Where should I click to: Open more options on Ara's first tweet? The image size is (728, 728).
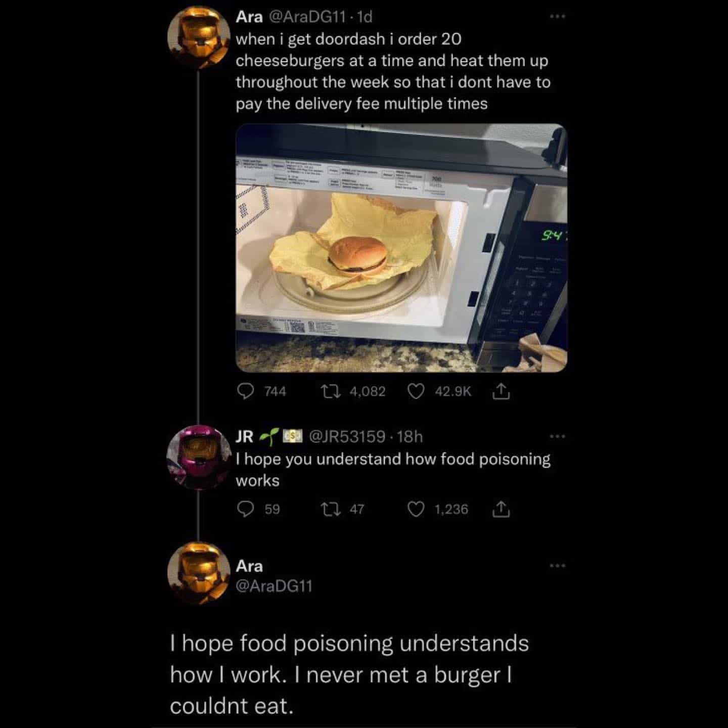click(x=558, y=17)
